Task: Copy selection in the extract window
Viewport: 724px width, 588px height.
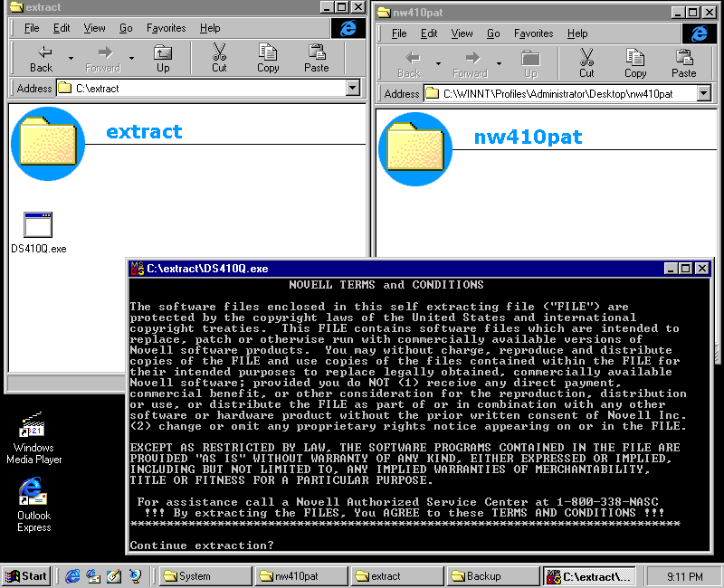Action: coord(268,59)
